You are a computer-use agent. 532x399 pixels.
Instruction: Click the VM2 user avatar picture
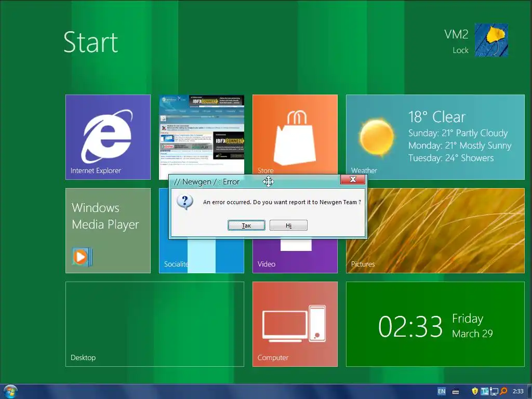click(491, 40)
